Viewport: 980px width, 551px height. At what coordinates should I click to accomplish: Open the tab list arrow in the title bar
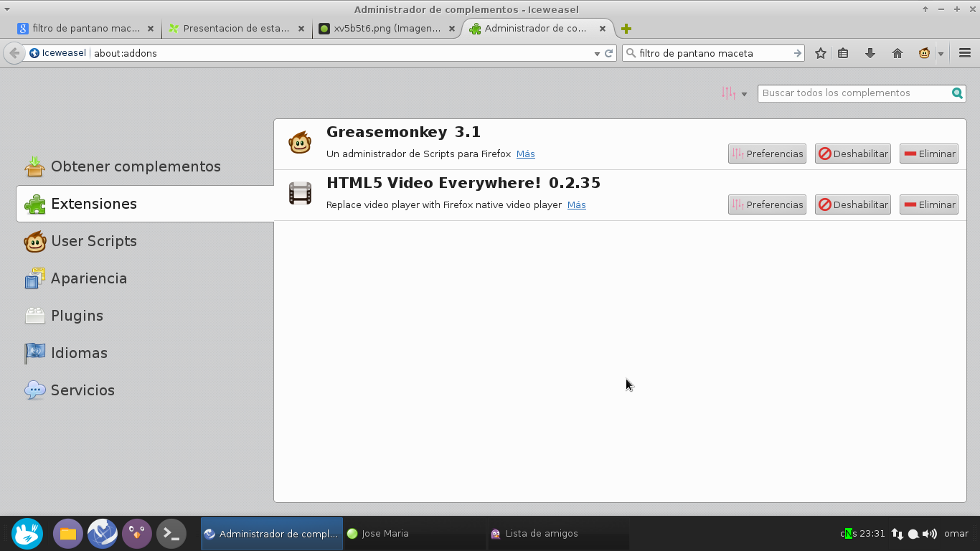(7, 9)
